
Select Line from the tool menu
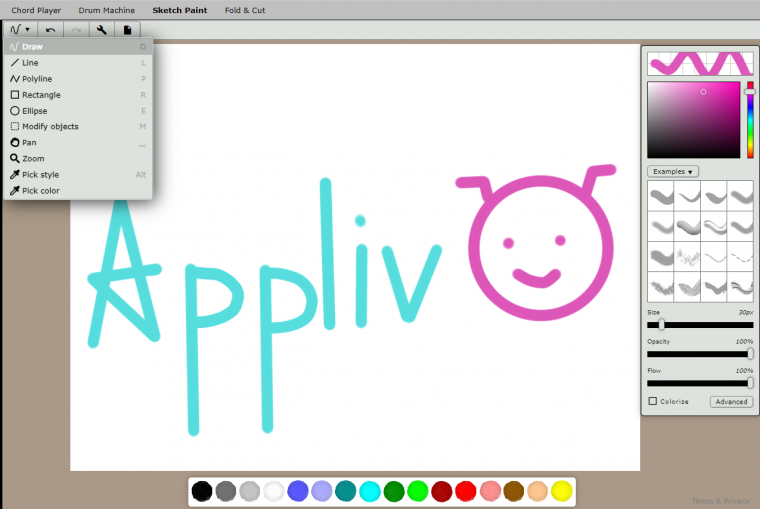(78, 63)
